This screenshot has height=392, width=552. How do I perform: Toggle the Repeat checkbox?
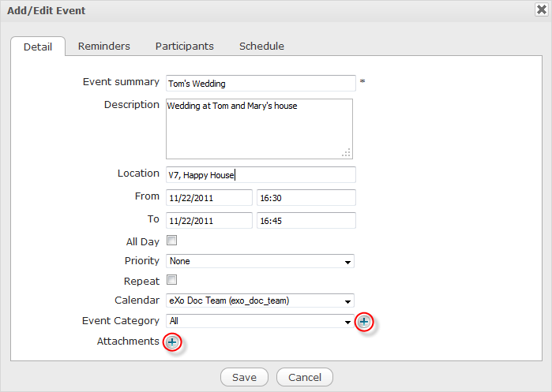[x=171, y=280]
